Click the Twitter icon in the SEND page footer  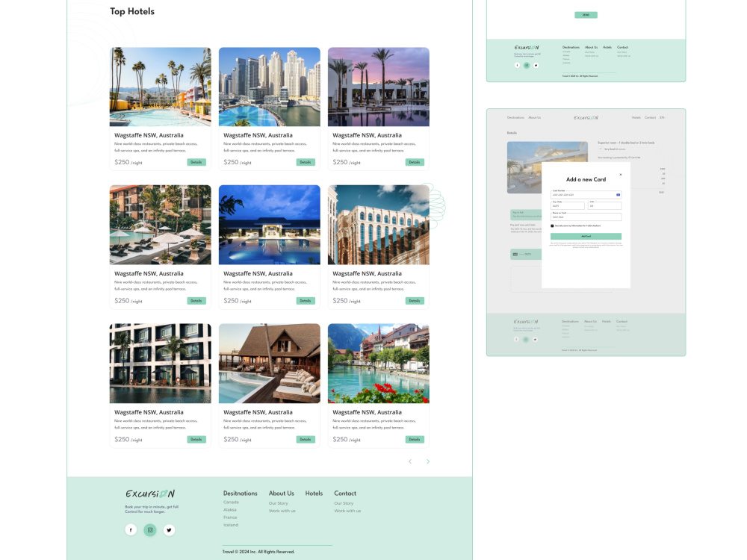pyautogui.click(x=536, y=65)
